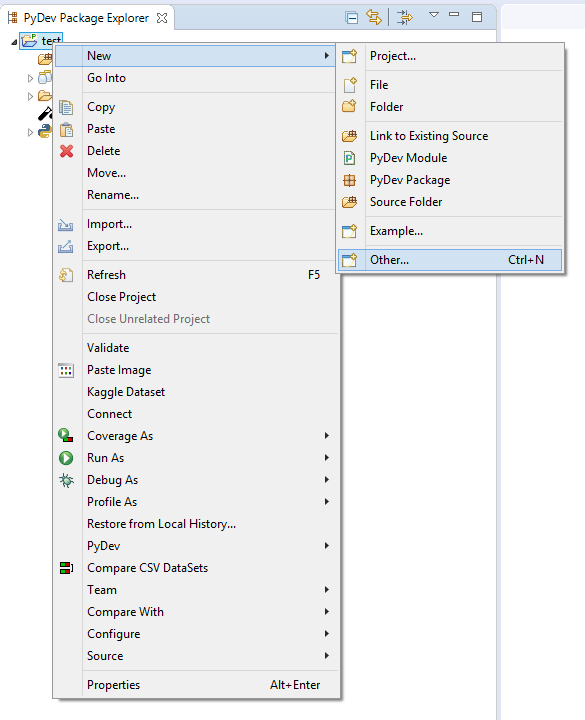Select the PyDev Module icon
Screen dimensions: 585x720
349,158
